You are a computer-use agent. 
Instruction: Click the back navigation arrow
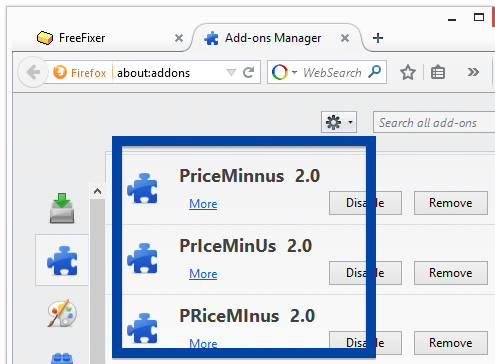(33, 72)
